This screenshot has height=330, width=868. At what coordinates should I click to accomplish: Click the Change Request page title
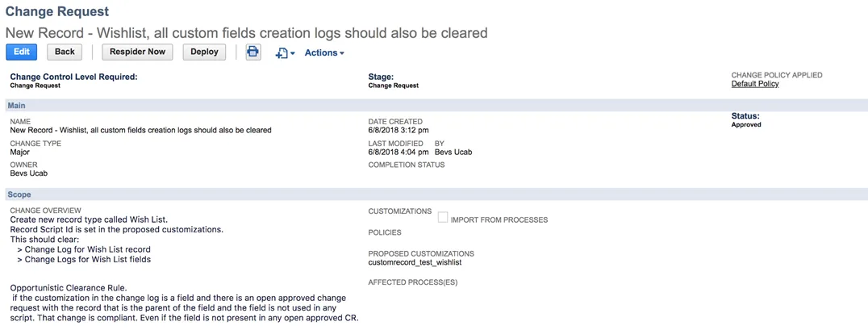[x=57, y=11]
